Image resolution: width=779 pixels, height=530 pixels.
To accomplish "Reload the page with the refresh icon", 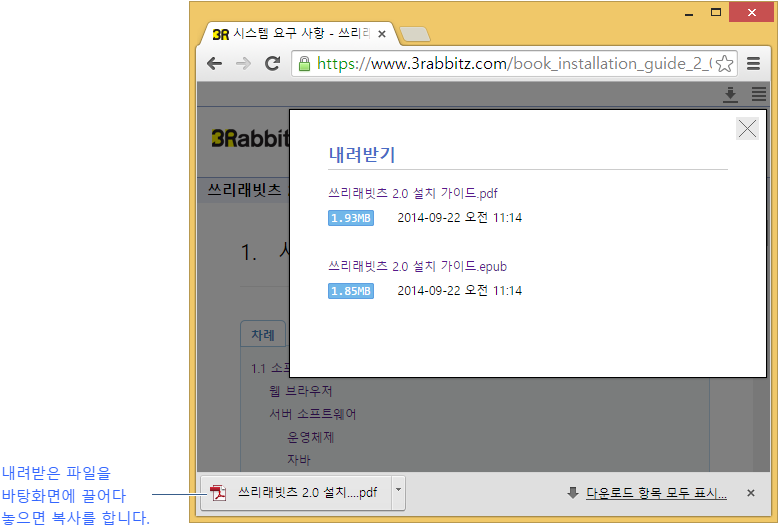I will pyautogui.click(x=272, y=64).
